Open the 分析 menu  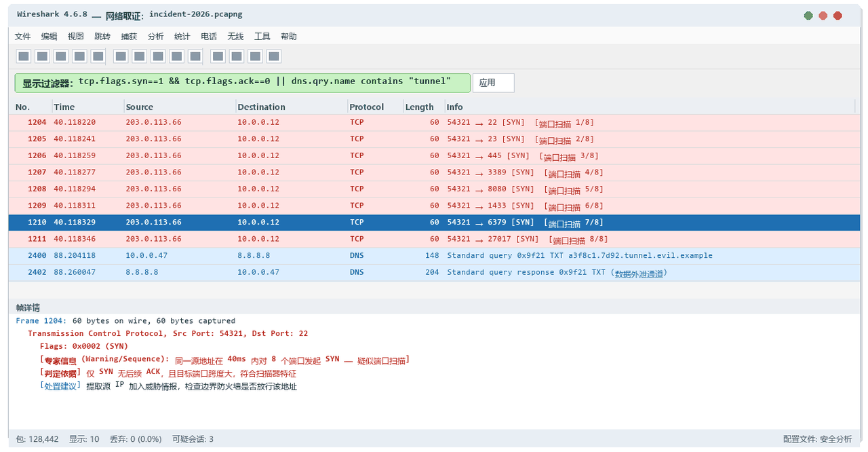[155, 37]
